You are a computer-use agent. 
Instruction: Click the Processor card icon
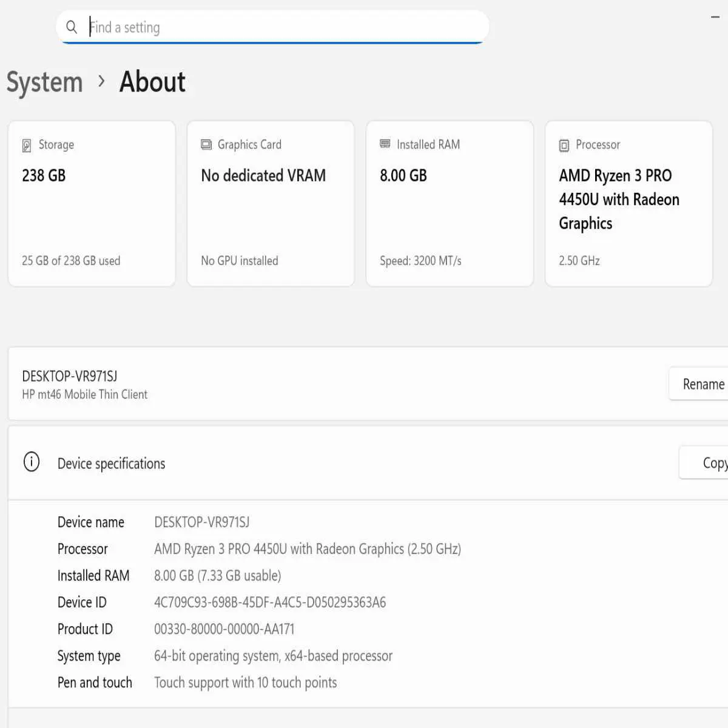point(564,146)
